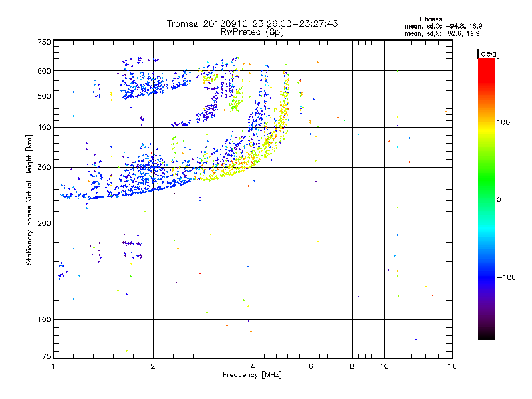Click the y-axis label '200'
This screenshot has width=532, height=399.
(x=44, y=223)
